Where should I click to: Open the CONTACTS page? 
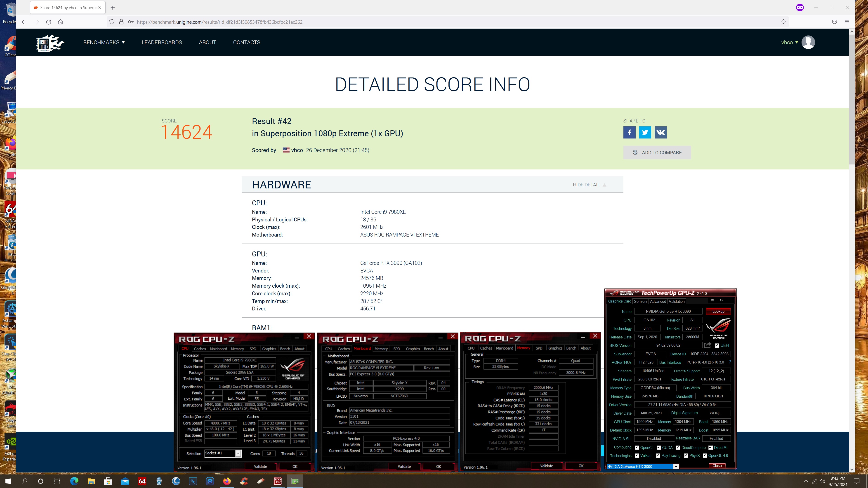[246, 42]
